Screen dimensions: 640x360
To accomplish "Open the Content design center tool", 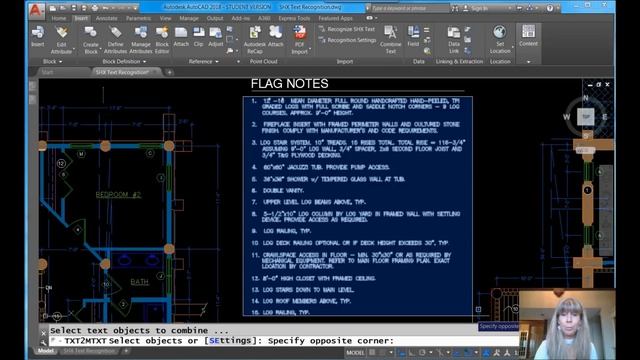I will pos(528,35).
